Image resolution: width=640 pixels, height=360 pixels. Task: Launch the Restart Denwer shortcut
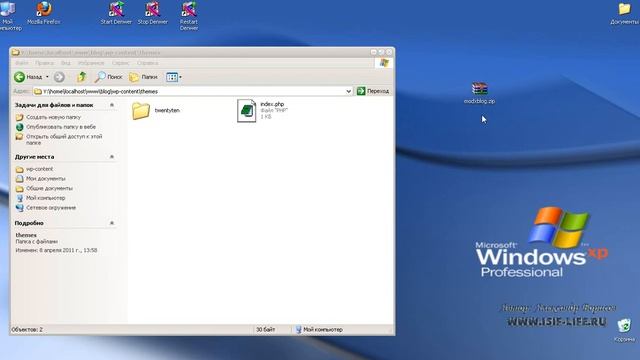(189, 16)
